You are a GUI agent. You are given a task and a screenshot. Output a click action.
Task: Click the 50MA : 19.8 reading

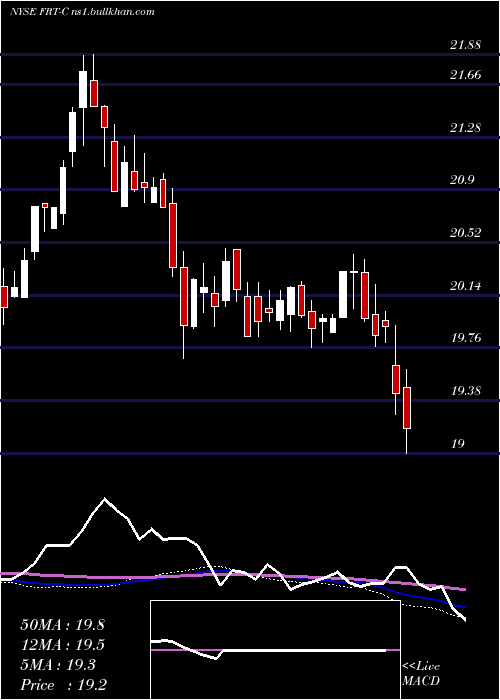coord(62,625)
